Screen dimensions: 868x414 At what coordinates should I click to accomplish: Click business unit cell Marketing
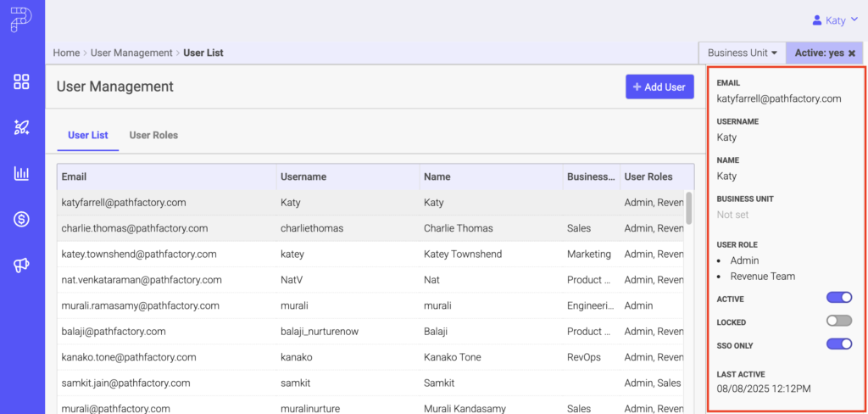point(589,255)
